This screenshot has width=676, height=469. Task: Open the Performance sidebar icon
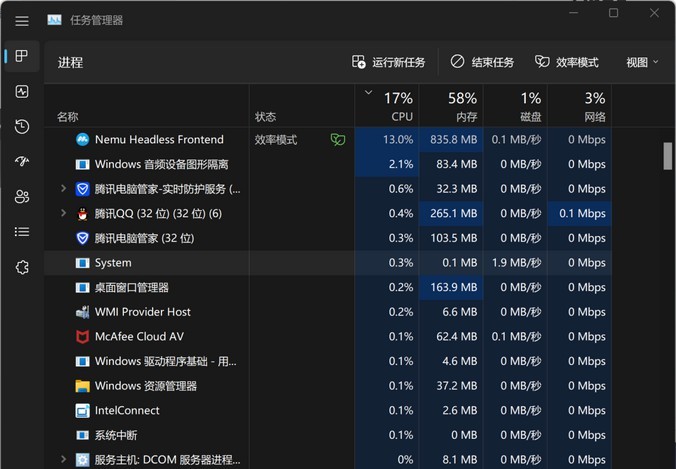[x=22, y=91]
